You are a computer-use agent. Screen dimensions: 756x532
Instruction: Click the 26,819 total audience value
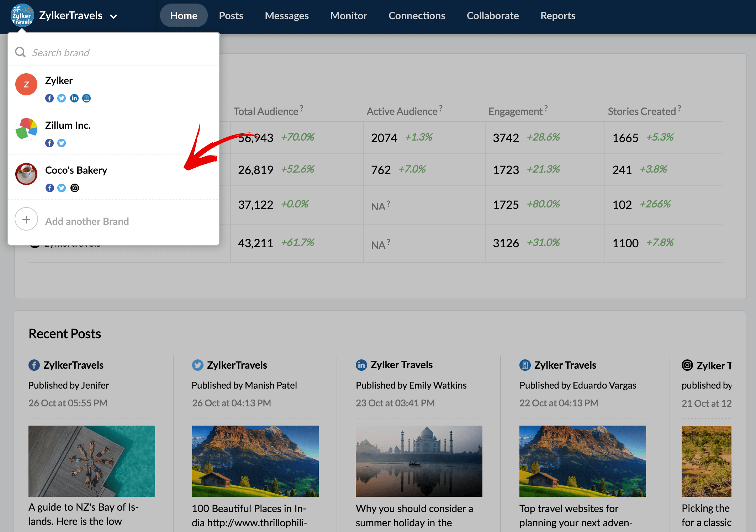pyautogui.click(x=256, y=170)
